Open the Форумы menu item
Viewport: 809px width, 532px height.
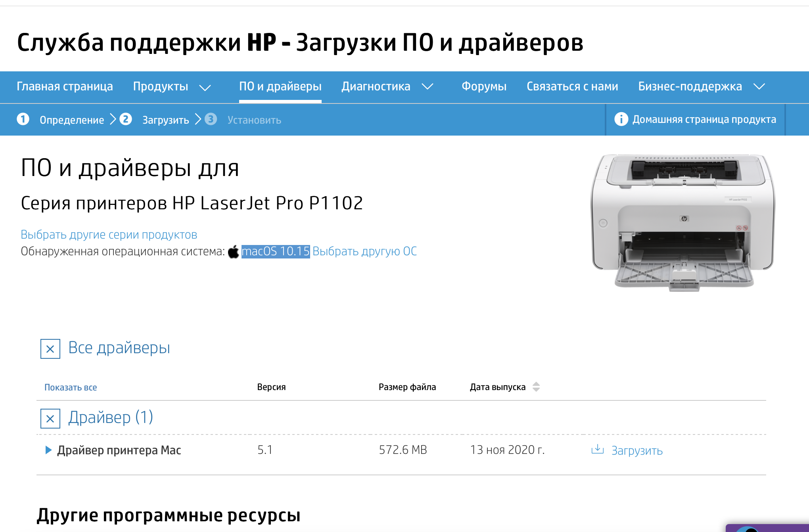[485, 86]
